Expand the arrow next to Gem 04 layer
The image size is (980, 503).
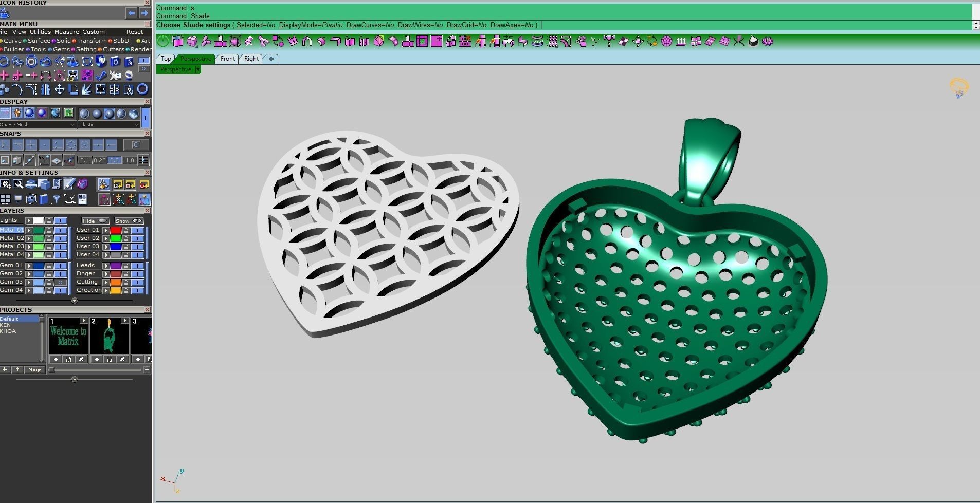tap(29, 290)
